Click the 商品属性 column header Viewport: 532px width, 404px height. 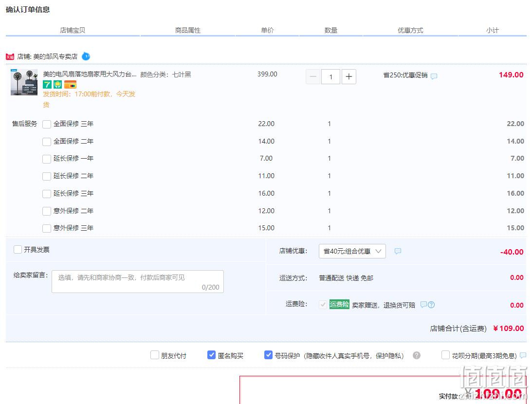point(187,30)
